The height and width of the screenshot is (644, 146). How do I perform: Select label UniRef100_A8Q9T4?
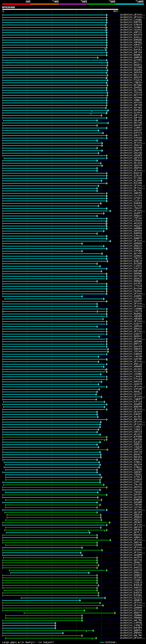[131, 613]
